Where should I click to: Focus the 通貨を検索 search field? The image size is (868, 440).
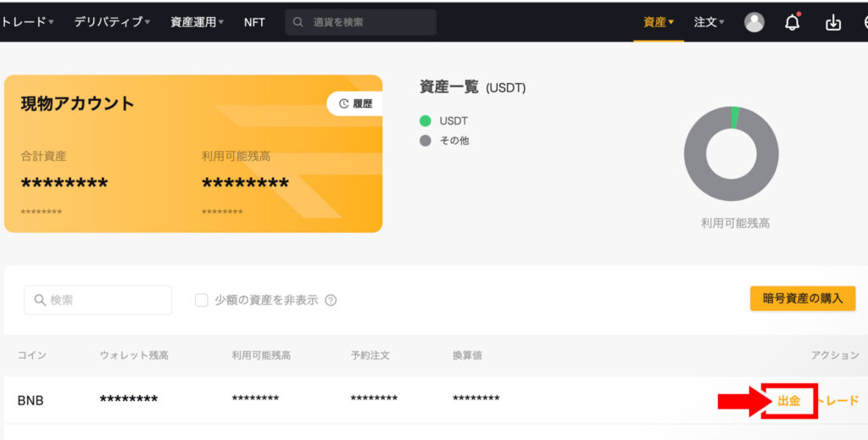click(360, 22)
